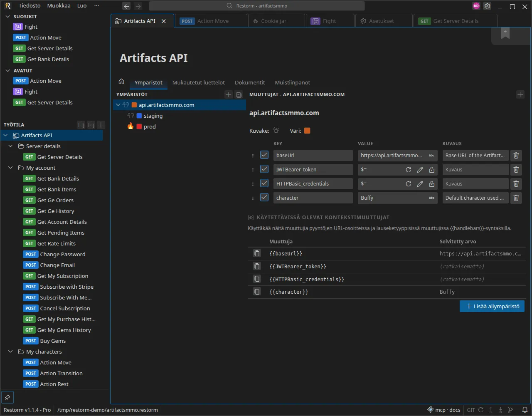
Task: Copy the {{character}} variable
Action: click(257, 292)
